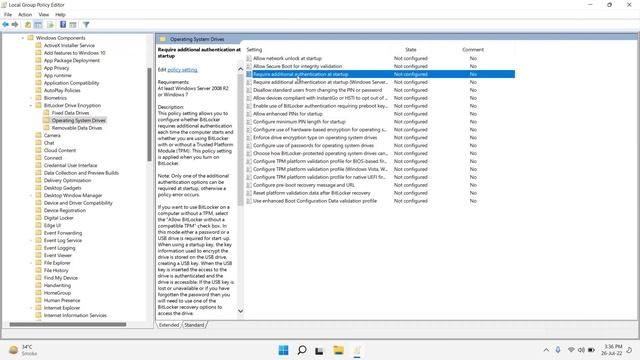This screenshot has width=640, height=360.
Task: Click the tree pane horizontal scrollbar
Action: click(x=68, y=324)
